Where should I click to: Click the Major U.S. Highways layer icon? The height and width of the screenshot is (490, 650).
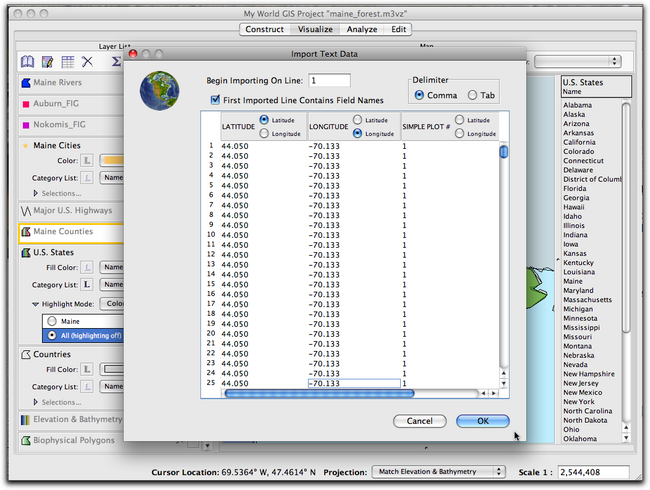(26, 211)
